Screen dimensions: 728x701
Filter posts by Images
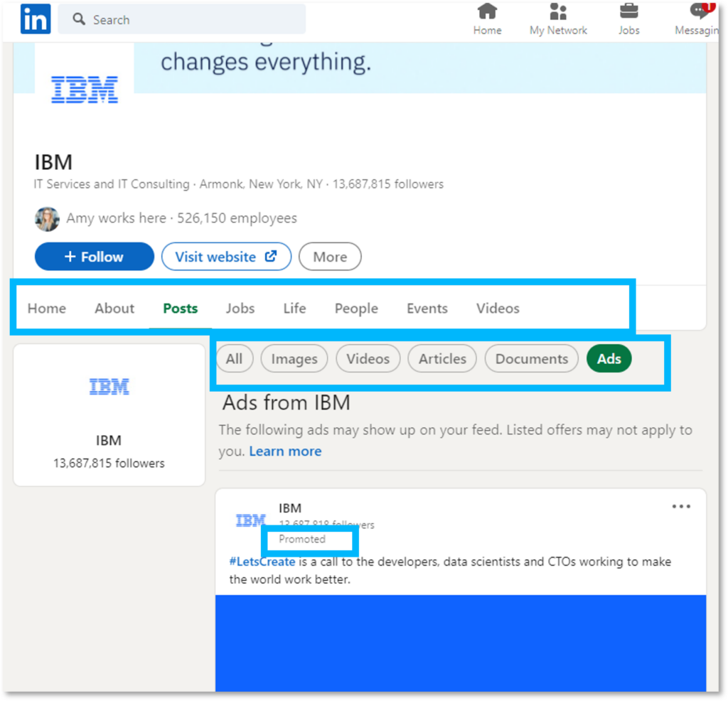(x=294, y=359)
